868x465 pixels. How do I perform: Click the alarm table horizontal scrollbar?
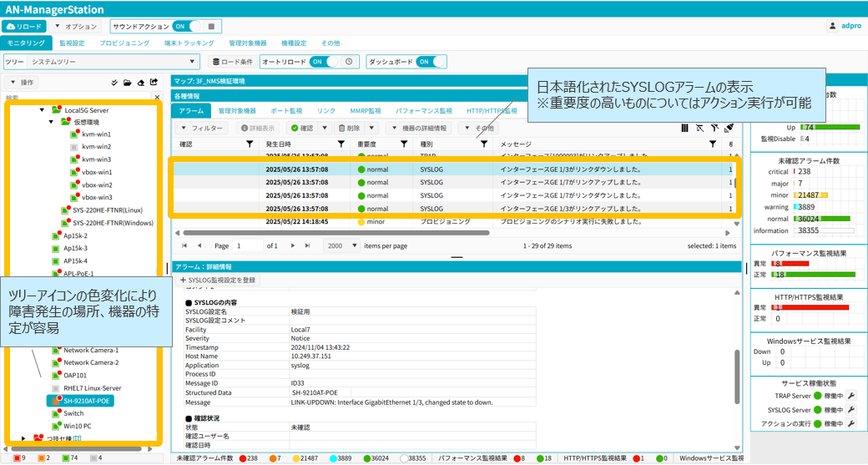pyautogui.click(x=334, y=233)
